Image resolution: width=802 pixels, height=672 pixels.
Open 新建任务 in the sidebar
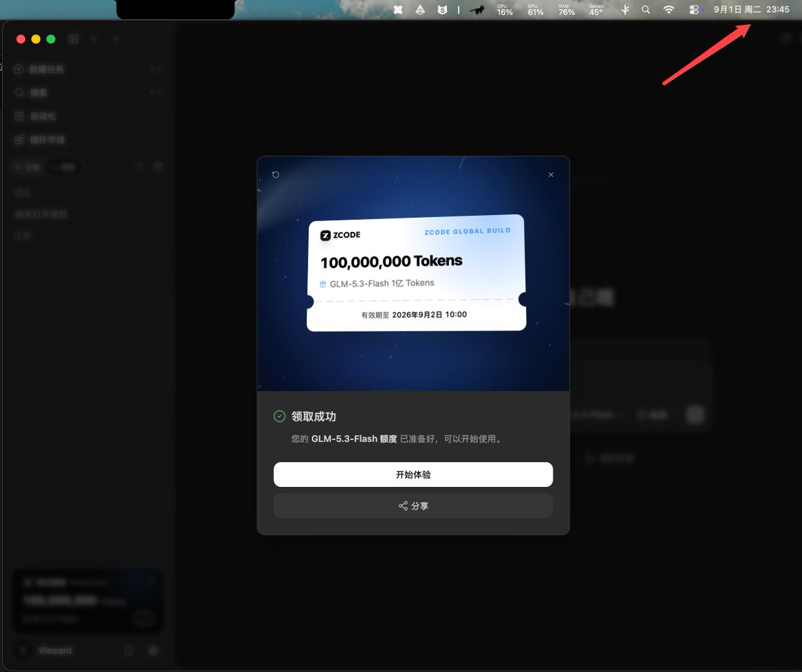click(88, 69)
